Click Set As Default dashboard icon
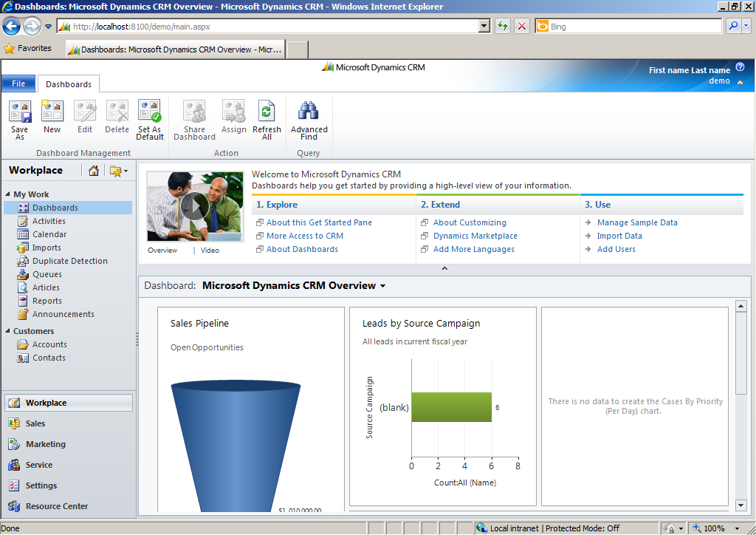Viewport: 756px width, 535px height. pos(149,112)
